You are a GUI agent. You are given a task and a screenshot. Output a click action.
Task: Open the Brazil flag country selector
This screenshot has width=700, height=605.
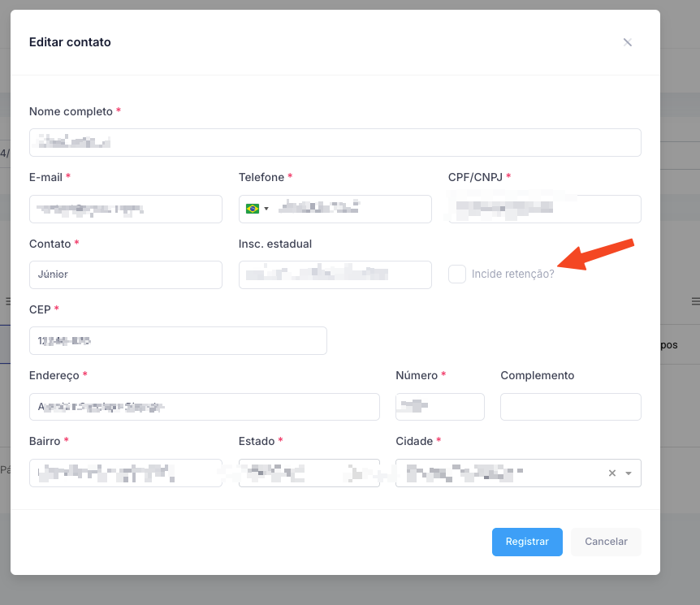[257, 209]
